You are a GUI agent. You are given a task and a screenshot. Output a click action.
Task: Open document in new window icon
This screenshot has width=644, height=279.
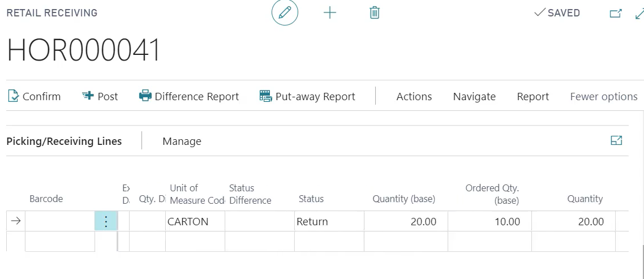[x=616, y=14]
